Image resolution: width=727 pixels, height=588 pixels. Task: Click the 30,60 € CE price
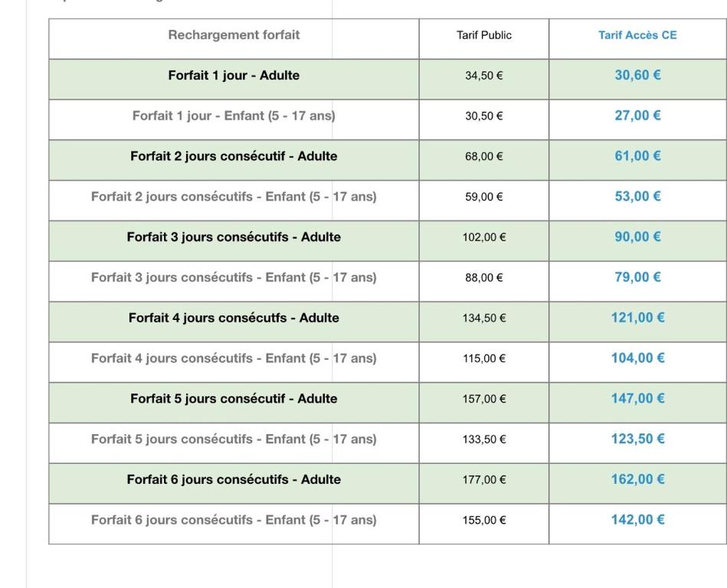tap(637, 76)
